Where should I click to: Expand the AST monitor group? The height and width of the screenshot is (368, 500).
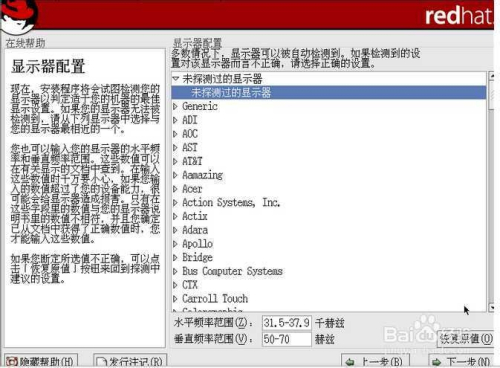tap(175, 147)
